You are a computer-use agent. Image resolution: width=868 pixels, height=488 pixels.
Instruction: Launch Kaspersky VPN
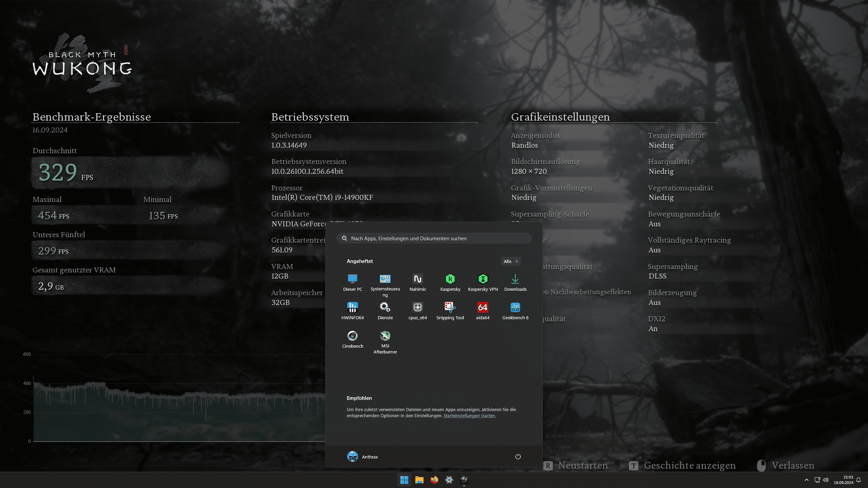[482, 283]
